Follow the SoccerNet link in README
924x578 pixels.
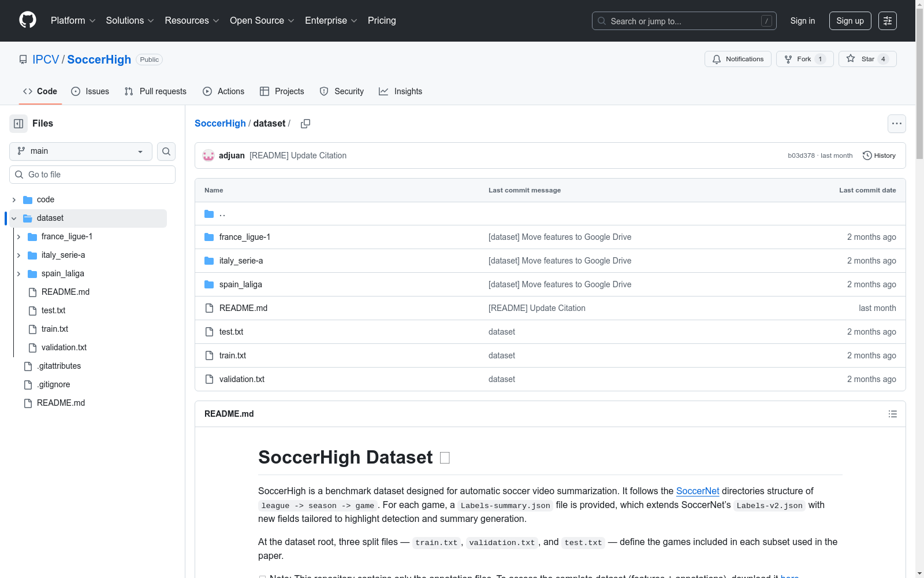[698, 491]
